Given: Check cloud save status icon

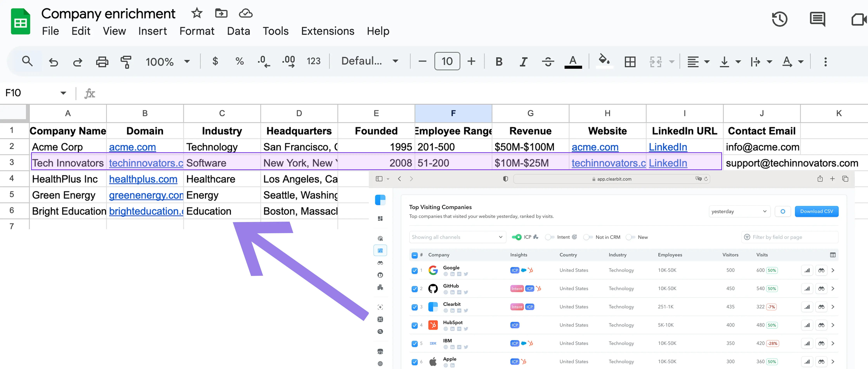Looking at the screenshot, I should 246,13.
